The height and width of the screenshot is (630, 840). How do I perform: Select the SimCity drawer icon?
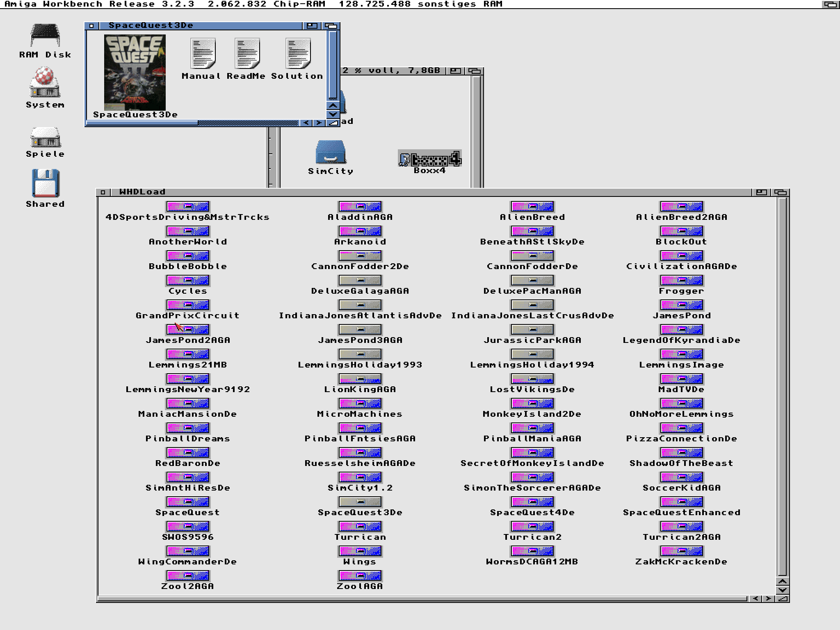coord(331,152)
